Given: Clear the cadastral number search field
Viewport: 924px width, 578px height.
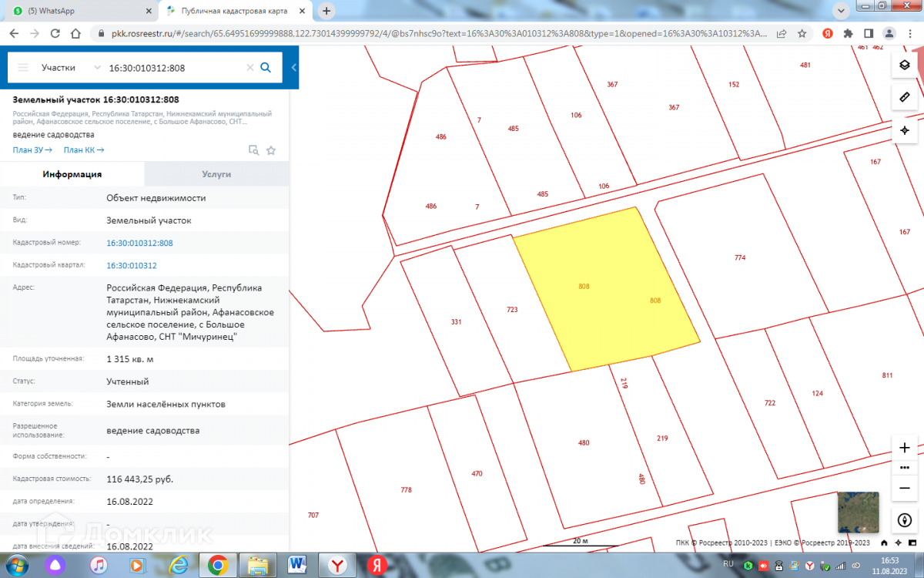Looking at the screenshot, I should tap(249, 68).
